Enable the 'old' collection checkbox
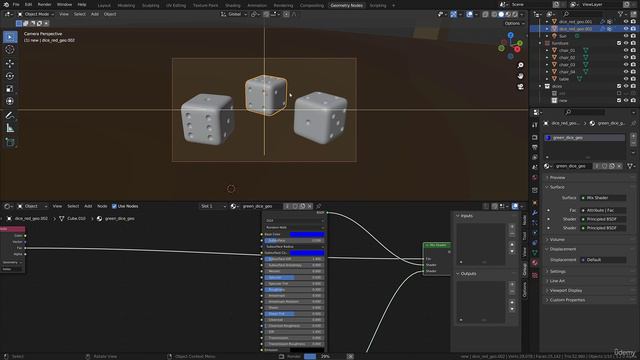Image resolution: width=640 pixels, height=360 pixels. pyautogui.click(x=619, y=93)
